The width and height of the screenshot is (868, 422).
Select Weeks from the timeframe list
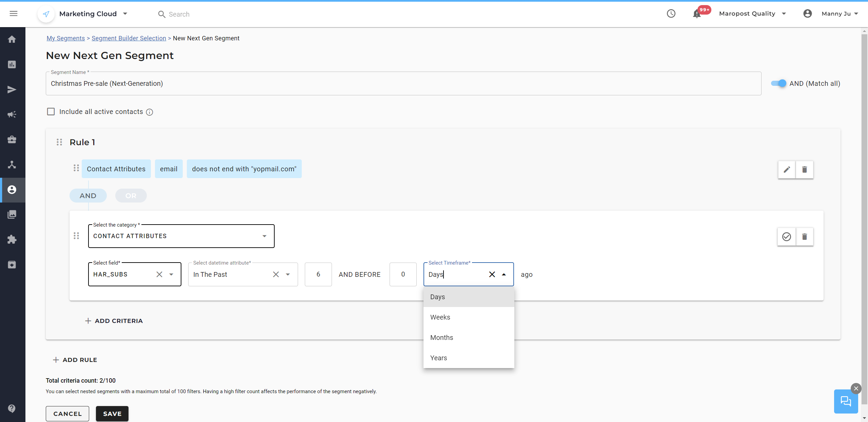pos(440,317)
